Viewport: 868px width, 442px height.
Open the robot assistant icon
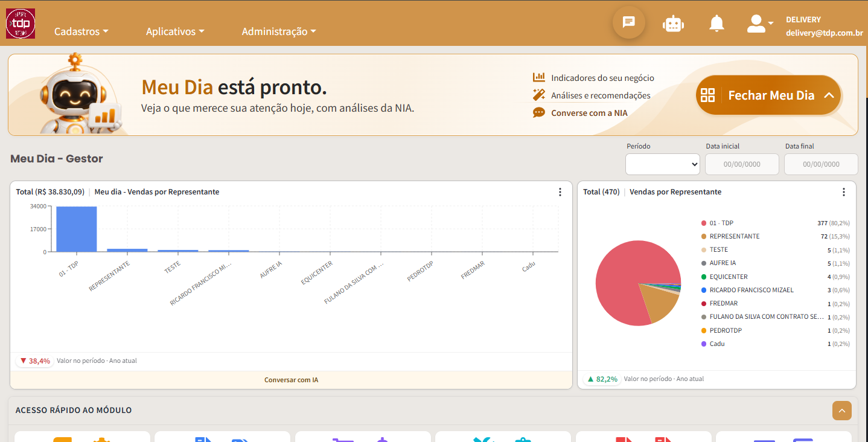[673, 24]
